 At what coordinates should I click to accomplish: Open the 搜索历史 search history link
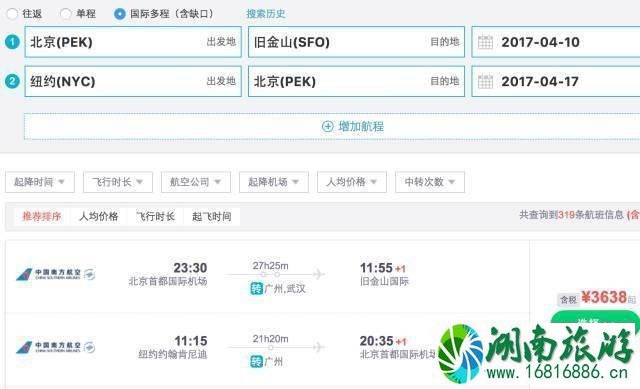(x=266, y=14)
